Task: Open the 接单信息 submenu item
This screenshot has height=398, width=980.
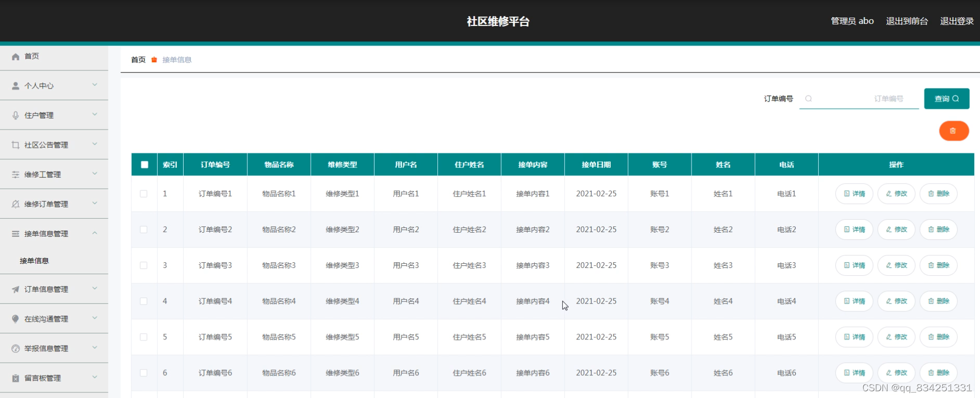Action: point(34,261)
